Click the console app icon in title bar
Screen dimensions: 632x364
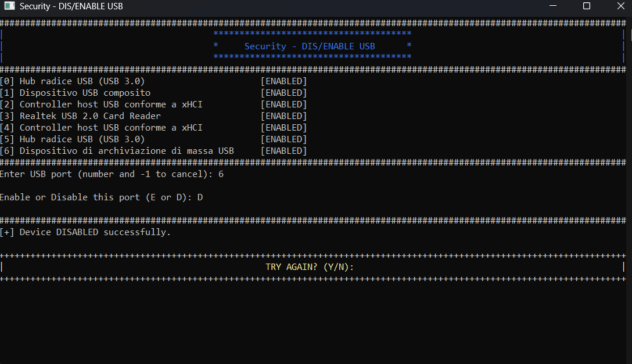pos(9,6)
